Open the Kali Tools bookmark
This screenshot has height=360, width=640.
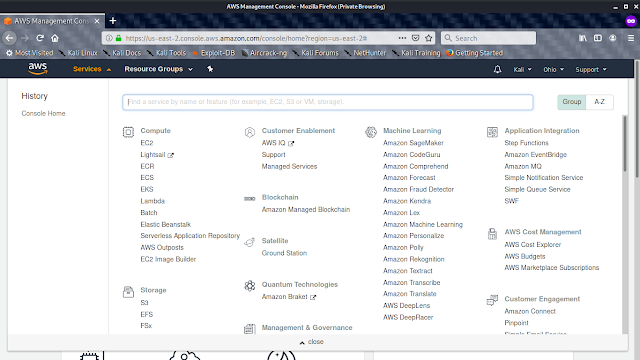[x=167, y=53]
